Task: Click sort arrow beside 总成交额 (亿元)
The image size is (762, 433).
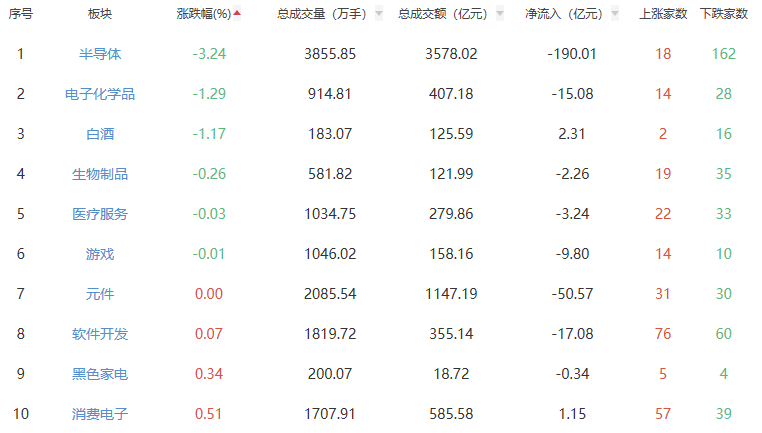Action: pos(500,14)
